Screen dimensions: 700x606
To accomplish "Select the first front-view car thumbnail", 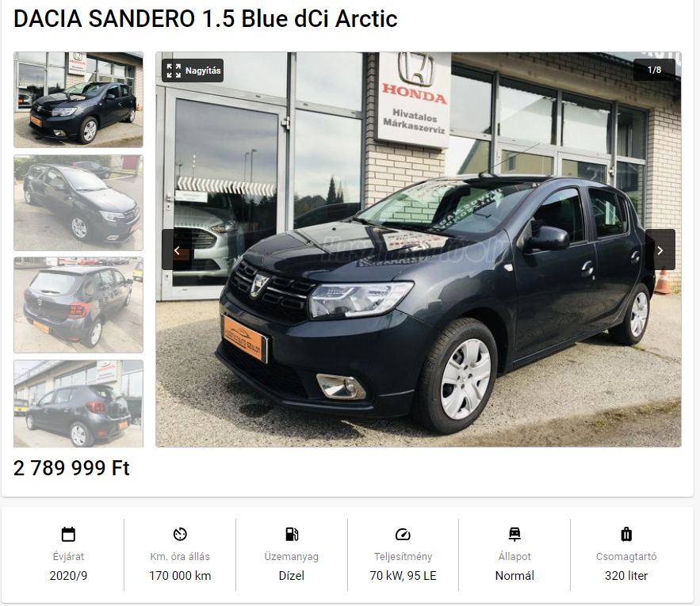I will pos(78,100).
